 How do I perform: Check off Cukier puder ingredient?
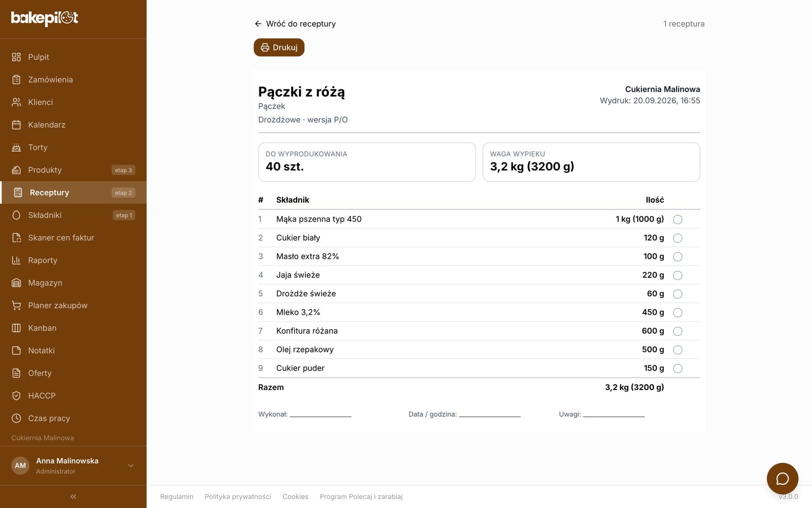[x=678, y=368]
